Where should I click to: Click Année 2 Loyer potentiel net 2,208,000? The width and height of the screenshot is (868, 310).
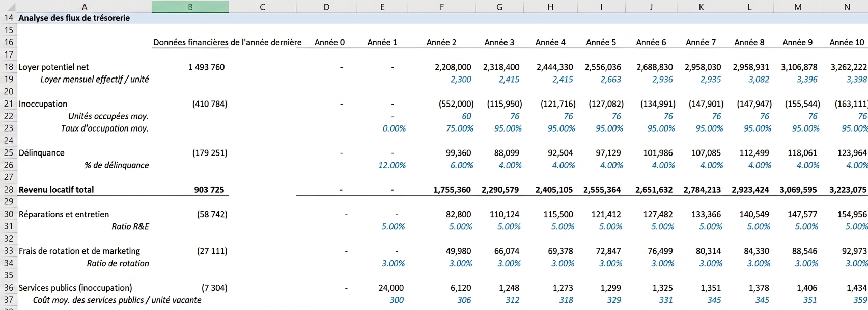coord(453,67)
